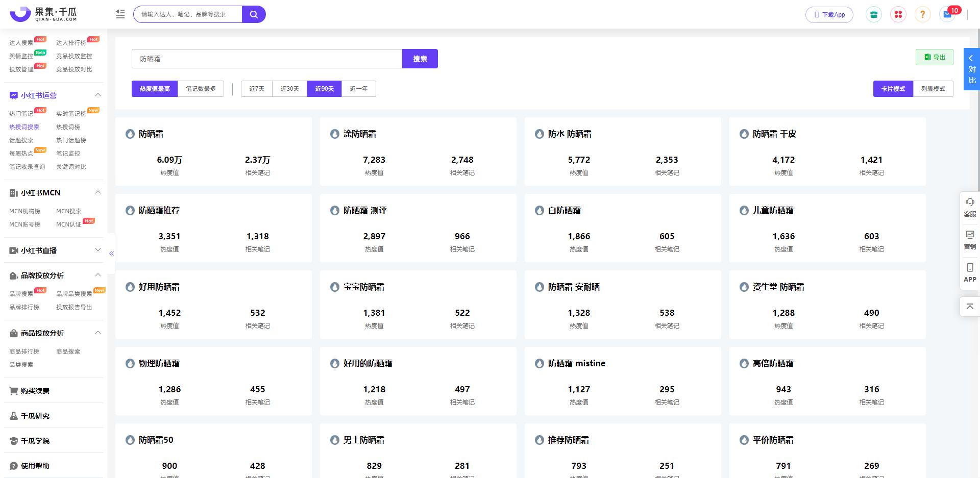Image resolution: width=980 pixels, height=478 pixels.
Task: Open 舆情监控 in the sidebar
Action: tap(21, 56)
